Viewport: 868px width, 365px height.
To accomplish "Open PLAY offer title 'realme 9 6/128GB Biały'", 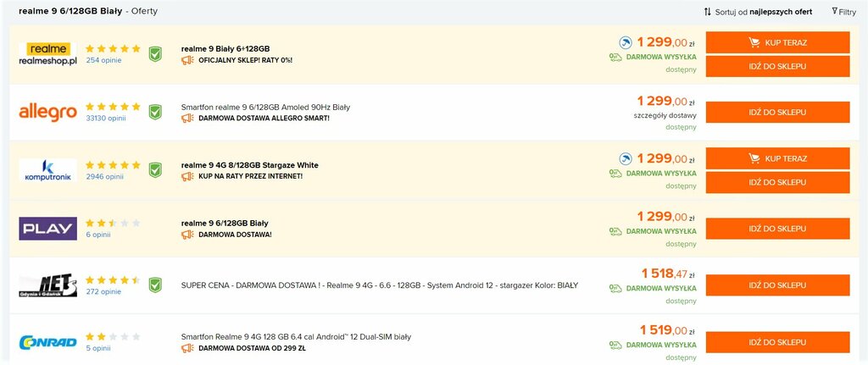I will click(x=225, y=224).
